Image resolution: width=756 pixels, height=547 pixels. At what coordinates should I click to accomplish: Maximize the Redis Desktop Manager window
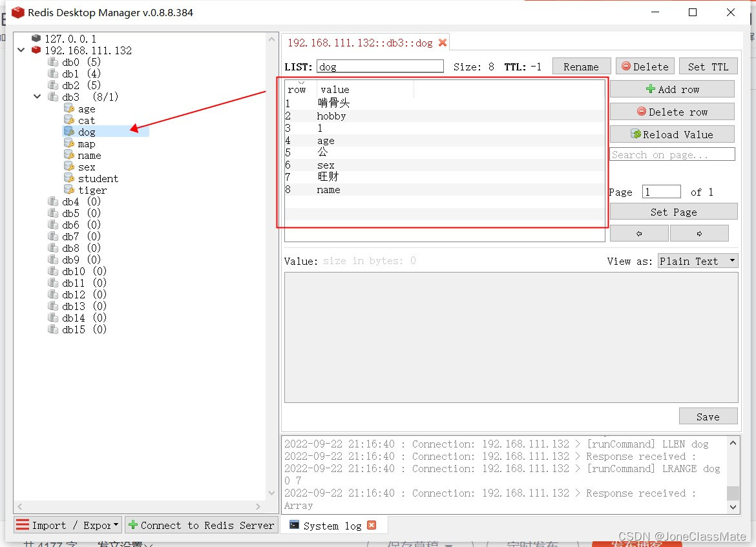(693, 12)
